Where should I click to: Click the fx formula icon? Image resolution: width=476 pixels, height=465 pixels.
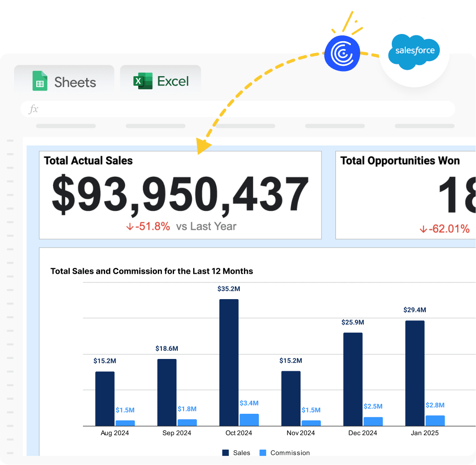tap(34, 109)
